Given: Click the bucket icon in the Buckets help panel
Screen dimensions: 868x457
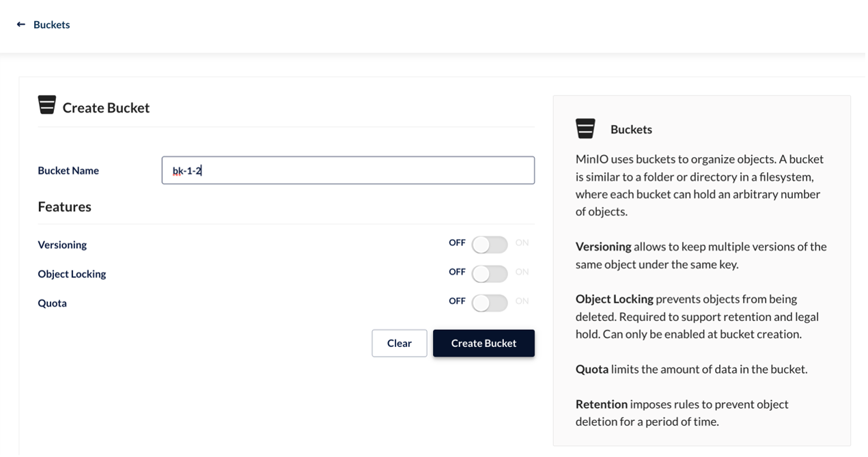Looking at the screenshot, I should click(585, 128).
